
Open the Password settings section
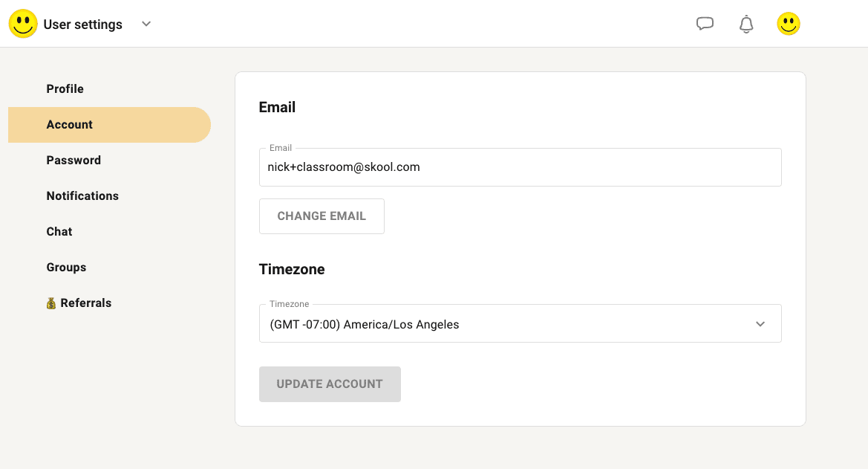click(74, 161)
